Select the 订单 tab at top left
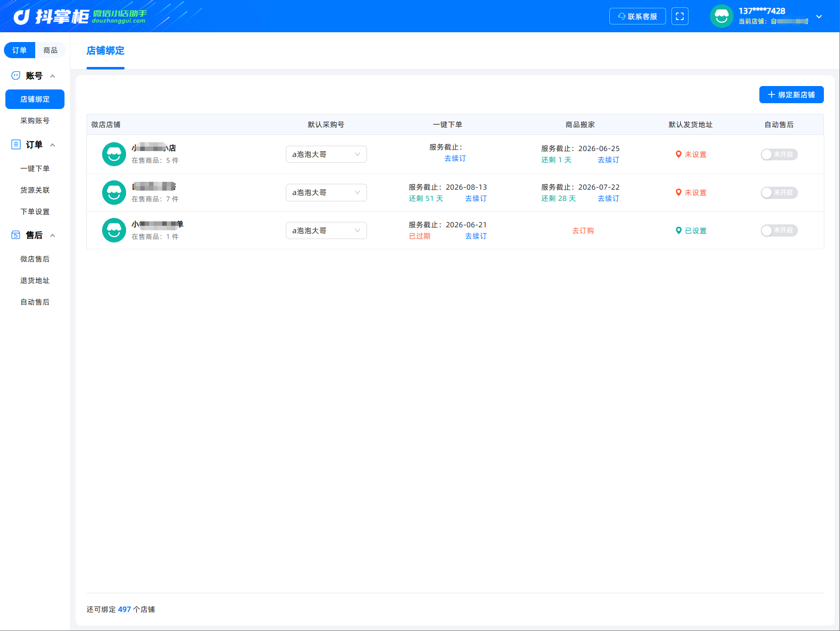Image resolution: width=840 pixels, height=631 pixels. (x=20, y=50)
